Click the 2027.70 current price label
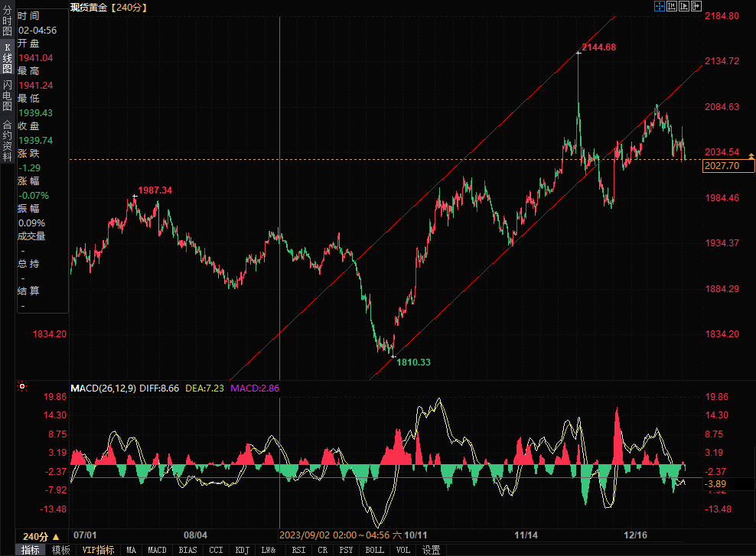Image resolution: width=756 pixels, height=556 pixels. [x=724, y=166]
